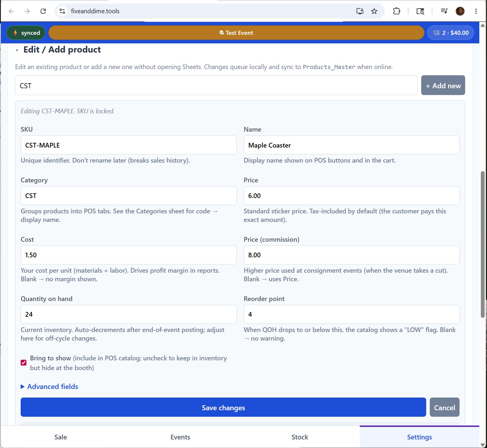The width and height of the screenshot is (487, 448).
Task: Bookmark this page with the star icon
Action: pos(374,11)
